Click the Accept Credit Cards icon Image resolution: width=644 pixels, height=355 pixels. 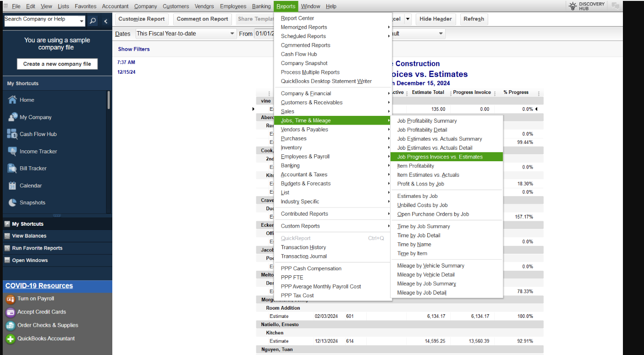tap(10, 312)
